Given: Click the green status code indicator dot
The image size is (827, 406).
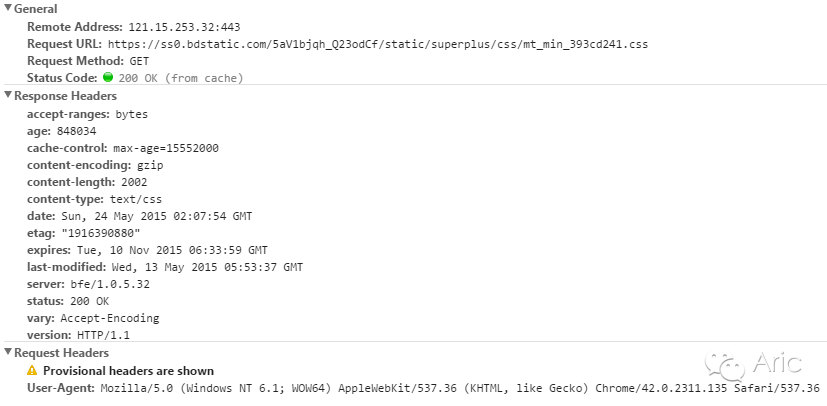Looking at the screenshot, I should pyautogui.click(x=108, y=77).
